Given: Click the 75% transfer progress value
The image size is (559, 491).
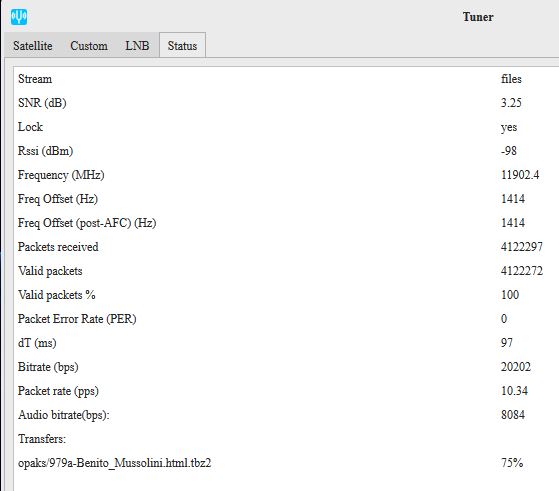Looking at the screenshot, I should 512,463.
